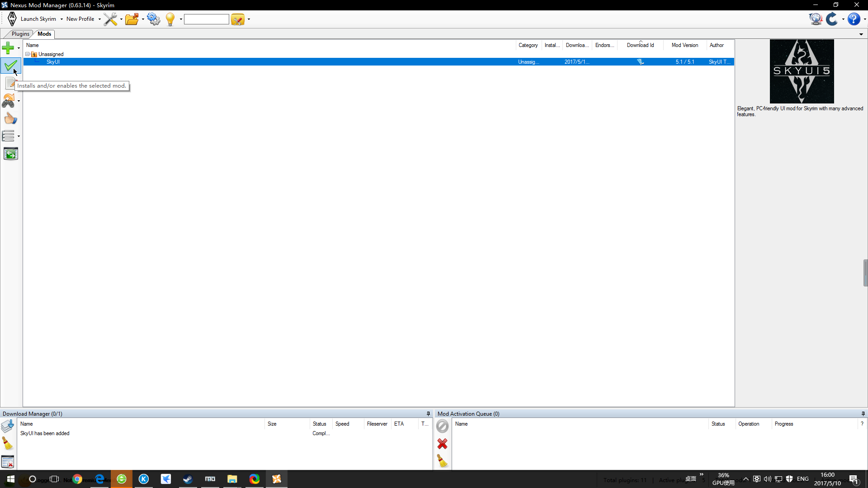The height and width of the screenshot is (488, 868).
Task: Switch to the Plugins tab
Action: [x=20, y=34]
